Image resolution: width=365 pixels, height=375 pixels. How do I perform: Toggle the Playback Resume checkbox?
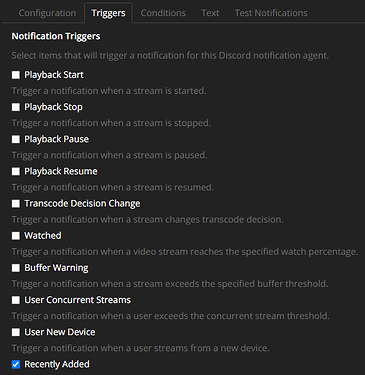tap(16, 171)
